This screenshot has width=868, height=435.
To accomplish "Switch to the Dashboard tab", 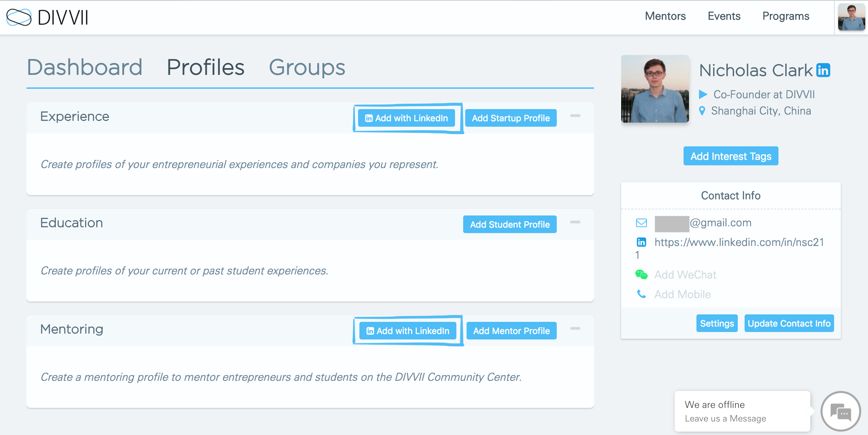I will [x=84, y=67].
